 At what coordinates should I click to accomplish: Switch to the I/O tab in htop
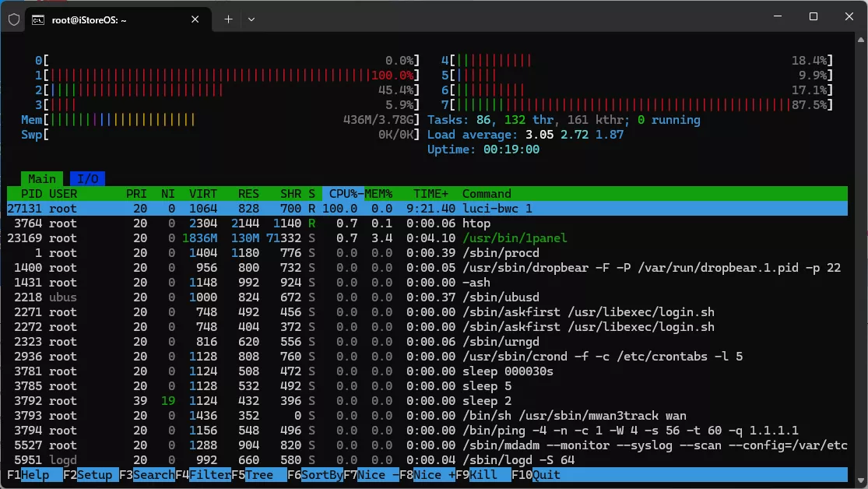pyautogui.click(x=87, y=179)
